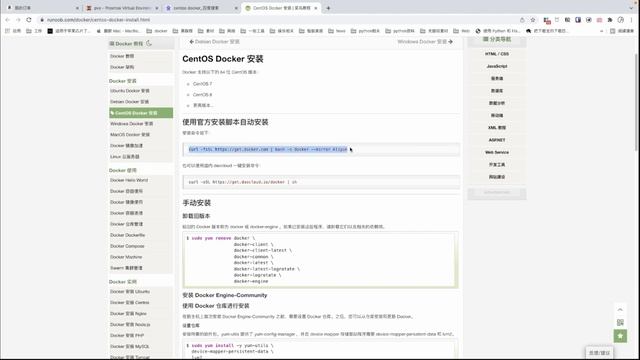Switch to the pve Proxmox Virtual Environment tab
Viewport: 640px width, 360px height.
121,8
